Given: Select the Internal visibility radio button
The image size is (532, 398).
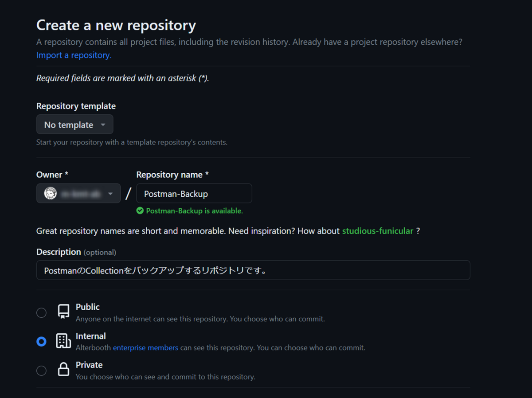Looking at the screenshot, I should pyautogui.click(x=41, y=342).
